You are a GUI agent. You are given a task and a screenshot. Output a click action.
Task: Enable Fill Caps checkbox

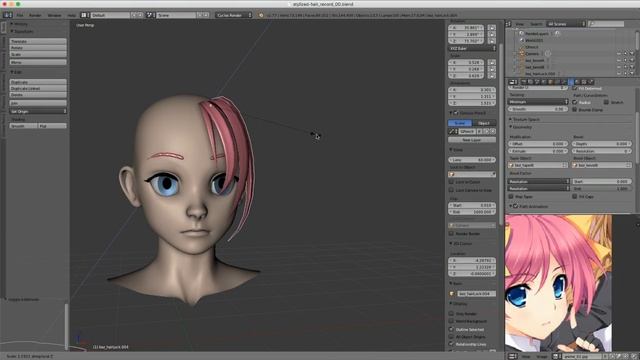pos(575,196)
